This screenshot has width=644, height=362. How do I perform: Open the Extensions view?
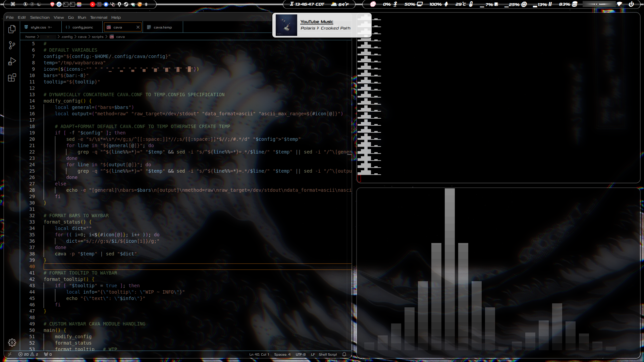tap(12, 77)
